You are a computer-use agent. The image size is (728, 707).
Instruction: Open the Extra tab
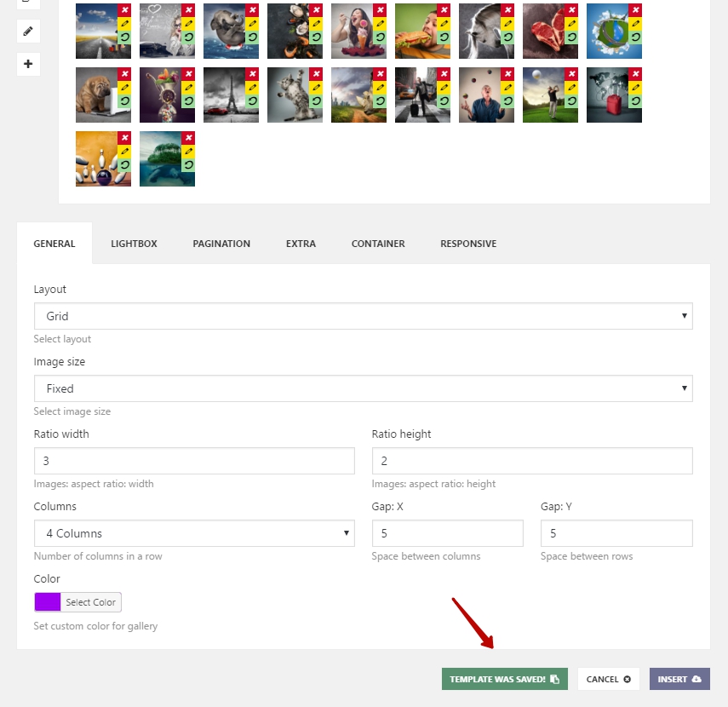point(301,244)
